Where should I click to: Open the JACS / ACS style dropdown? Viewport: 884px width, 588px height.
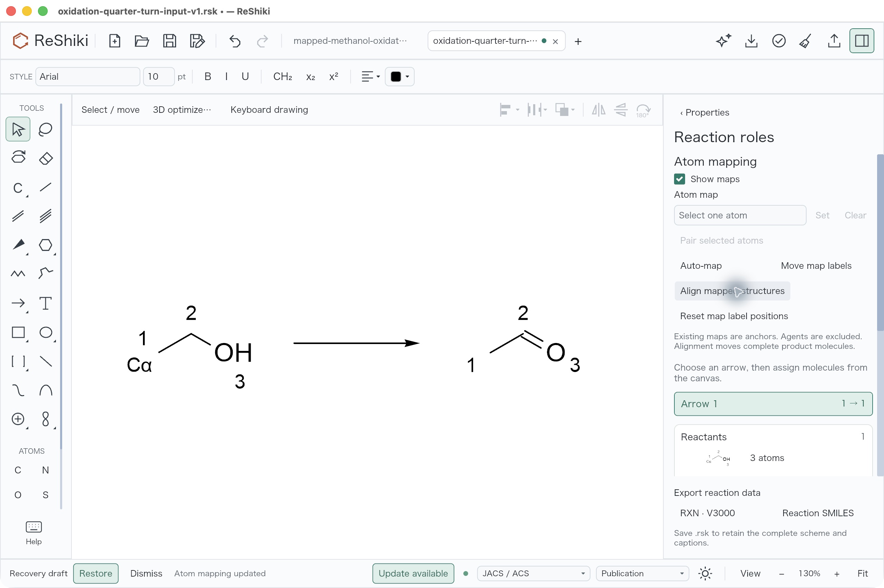pyautogui.click(x=533, y=574)
